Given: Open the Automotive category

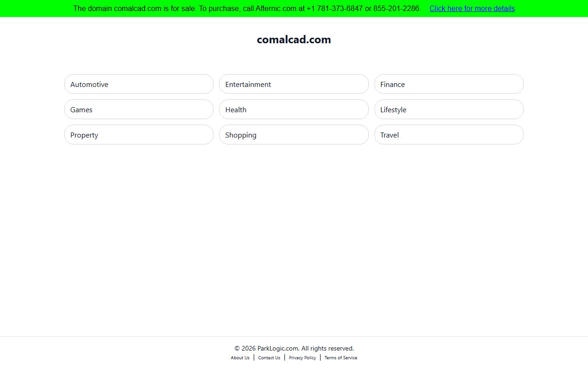Looking at the screenshot, I should (139, 84).
